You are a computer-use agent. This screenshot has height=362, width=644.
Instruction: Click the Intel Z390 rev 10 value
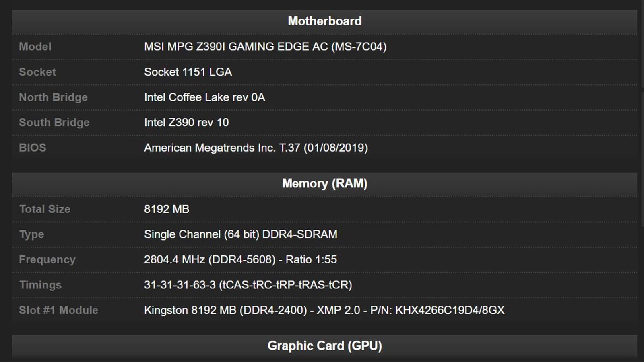[186, 123]
